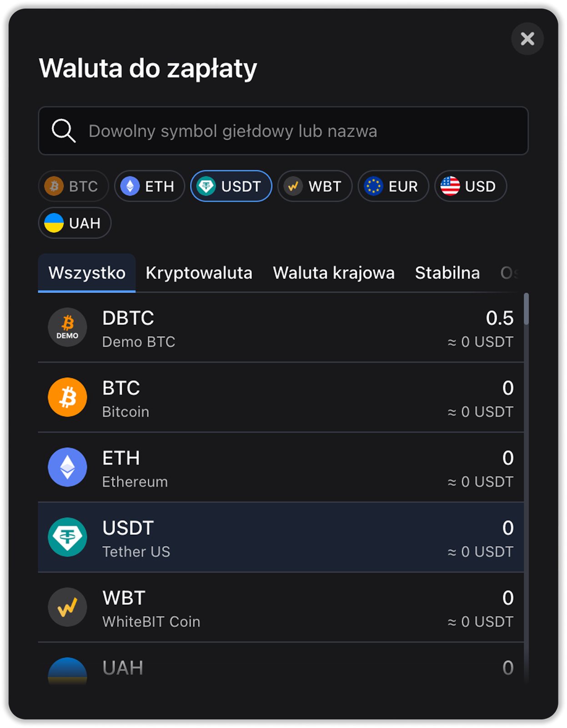The height and width of the screenshot is (728, 567).
Task: Select the WBT quick filter chip
Action: 315,186
